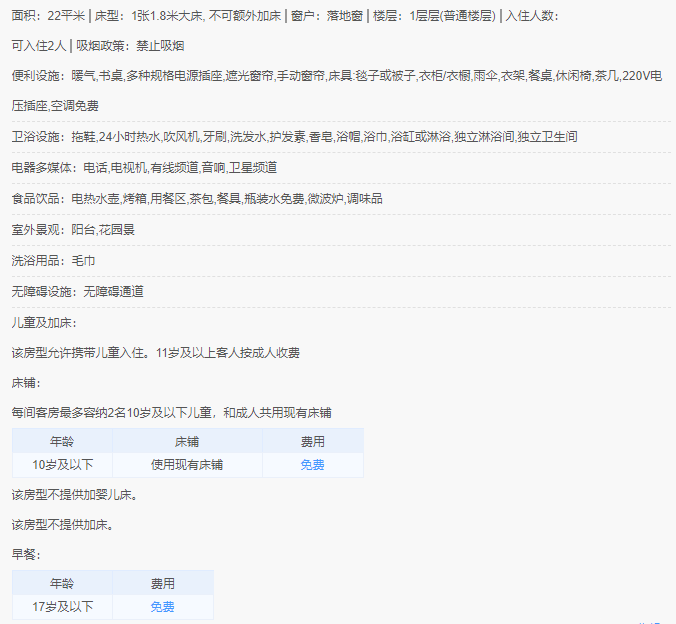This screenshot has width=676, height=624.
Task: Click the 食品饮品 label
Action: 35,198
